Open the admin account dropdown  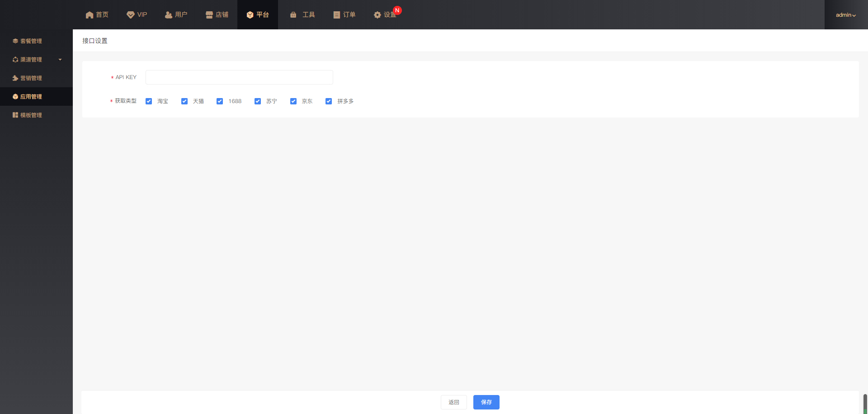point(845,15)
